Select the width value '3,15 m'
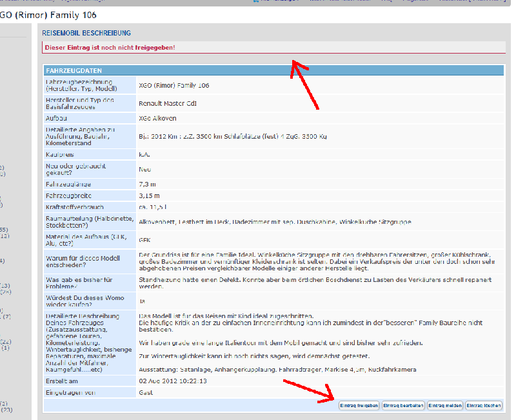This screenshot has height=420, width=516. [149, 195]
